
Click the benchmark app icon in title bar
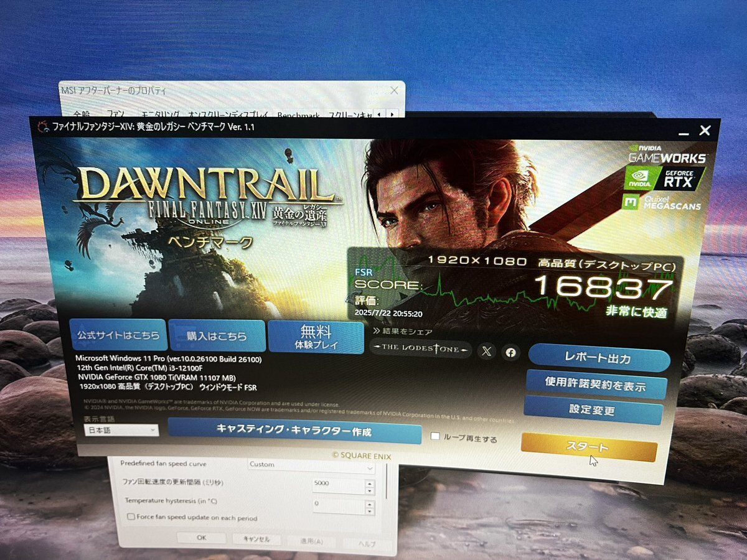coord(43,126)
